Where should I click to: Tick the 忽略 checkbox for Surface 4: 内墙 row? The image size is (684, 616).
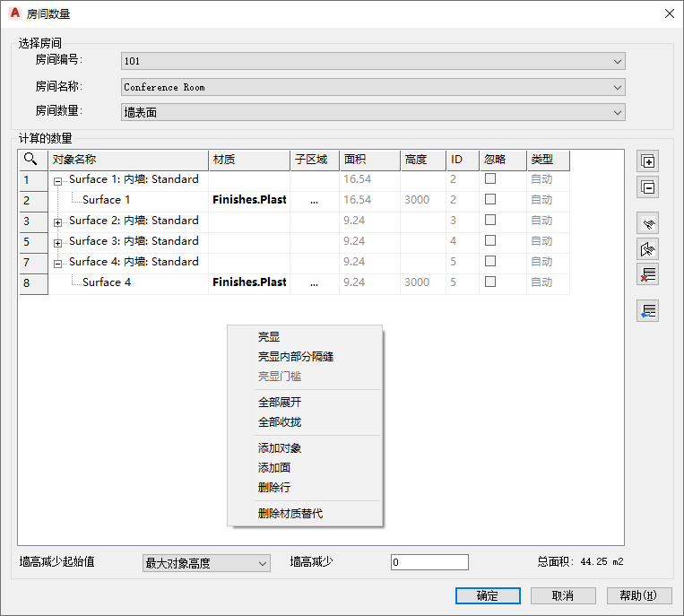click(490, 261)
